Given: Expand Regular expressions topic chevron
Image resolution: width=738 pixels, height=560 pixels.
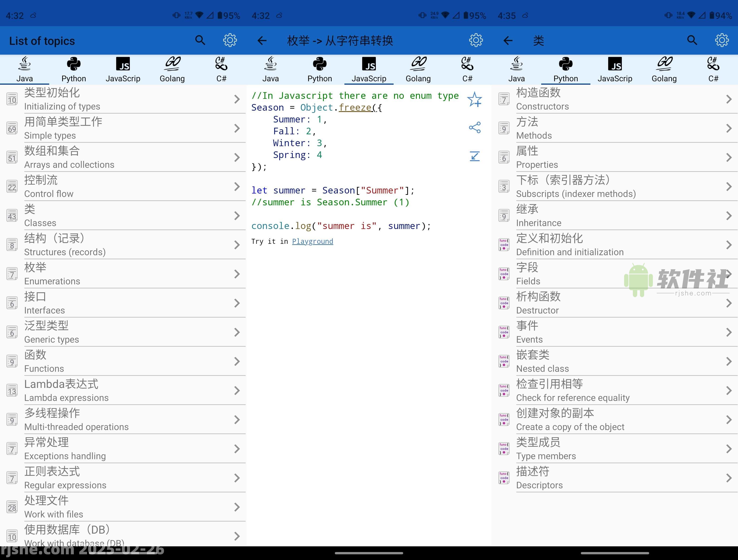Looking at the screenshot, I should click(237, 478).
